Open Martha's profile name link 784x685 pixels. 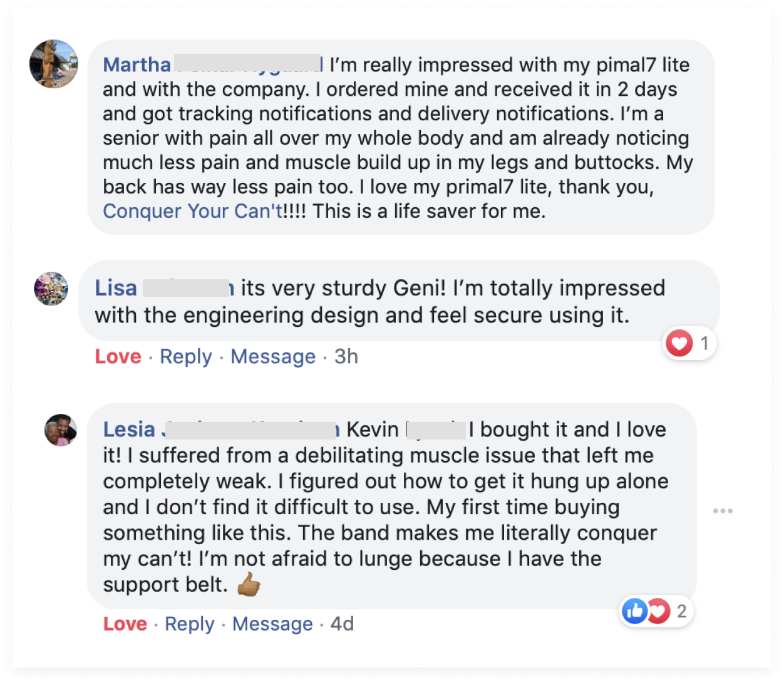point(137,64)
